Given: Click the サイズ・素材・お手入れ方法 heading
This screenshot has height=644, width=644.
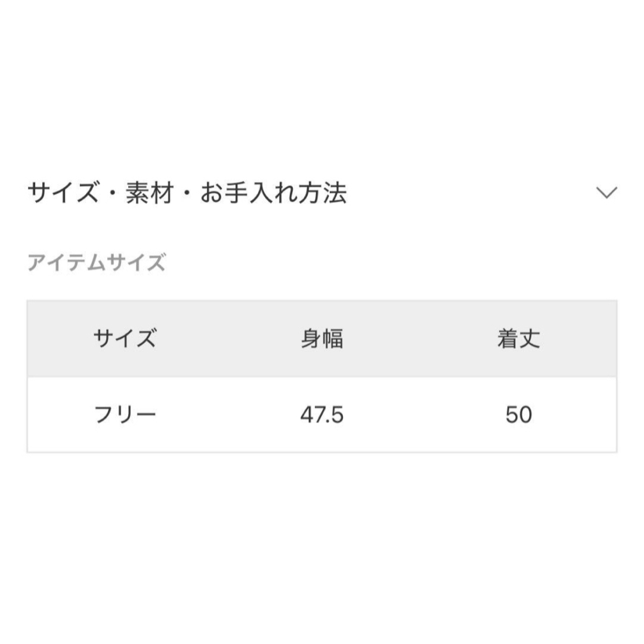Looking at the screenshot, I should coord(187,193).
